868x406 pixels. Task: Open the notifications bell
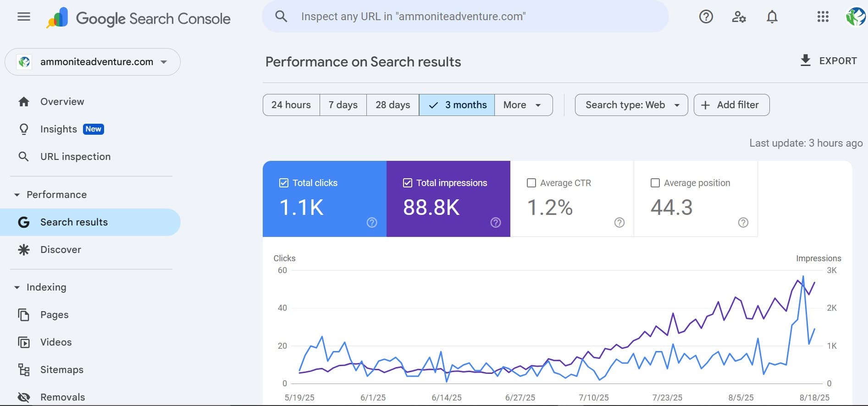tap(772, 17)
